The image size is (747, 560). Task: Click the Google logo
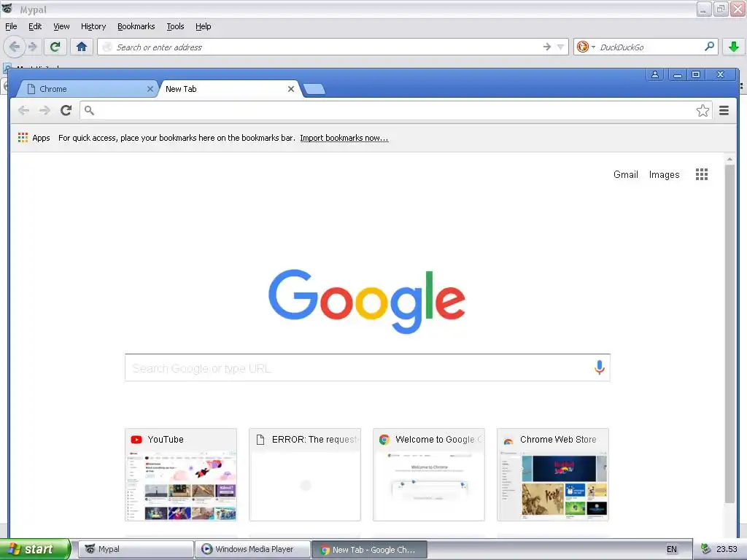click(367, 301)
